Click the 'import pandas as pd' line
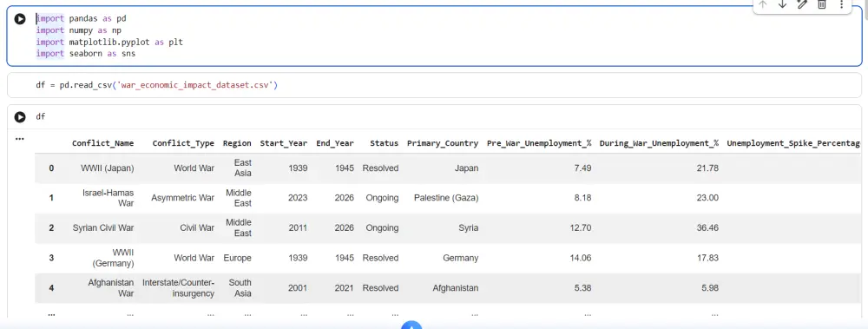 [x=82, y=19]
